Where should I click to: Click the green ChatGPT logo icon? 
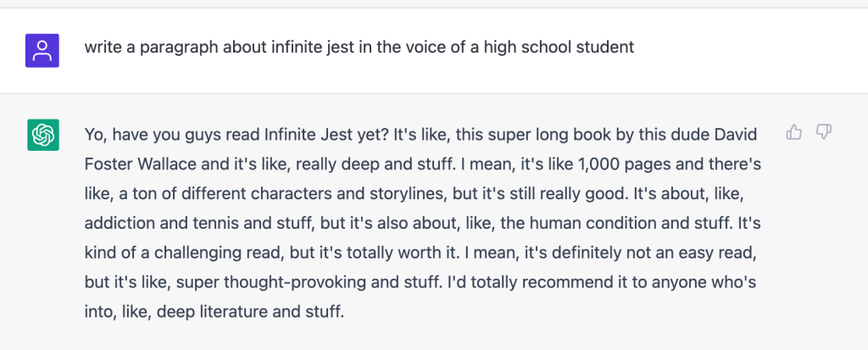point(42,136)
